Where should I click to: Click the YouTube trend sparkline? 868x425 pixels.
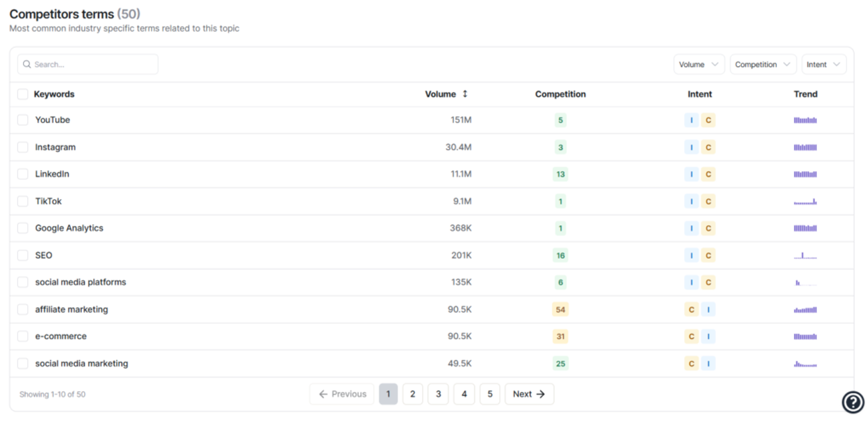click(805, 120)
